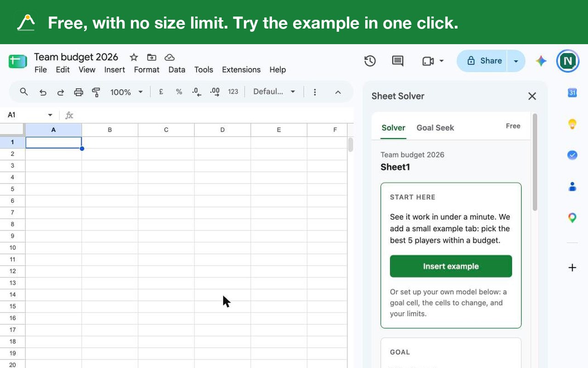The image size is (588, 368).
Task: Expand the Share options arrow
Action: point(516,61)
